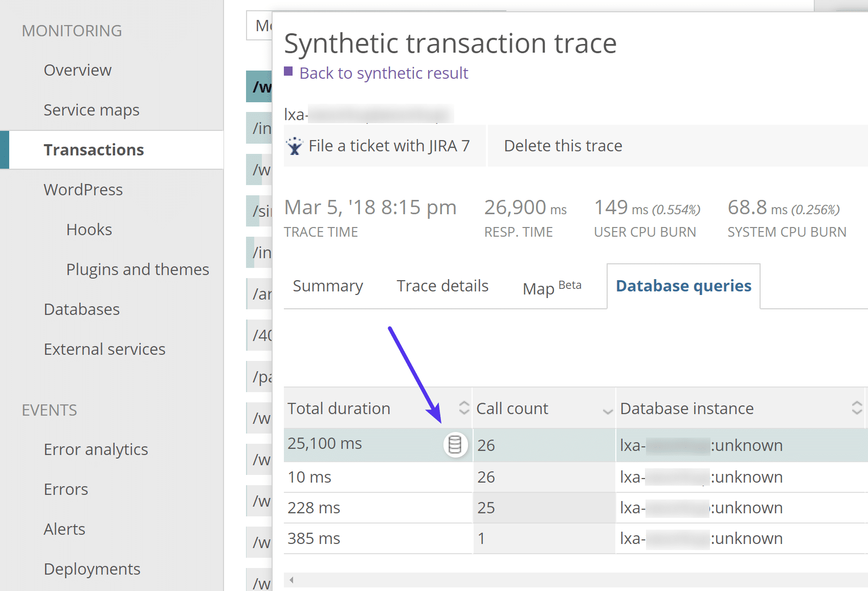Image resolution: width=868 pixels, height=591 pixels.
Task: Switch to the Summary tab
Action: point(328,286)
